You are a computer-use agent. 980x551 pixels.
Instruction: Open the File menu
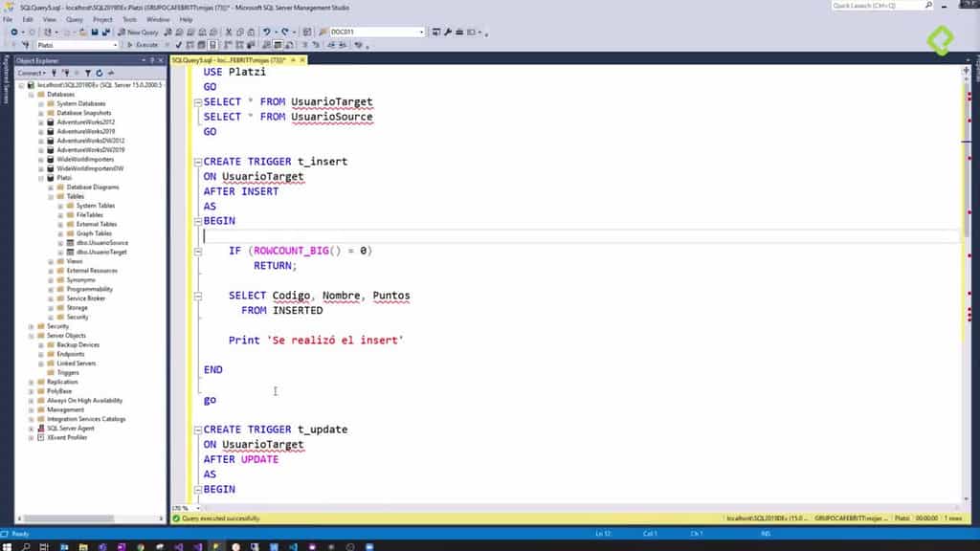click(x=8, y=19)
